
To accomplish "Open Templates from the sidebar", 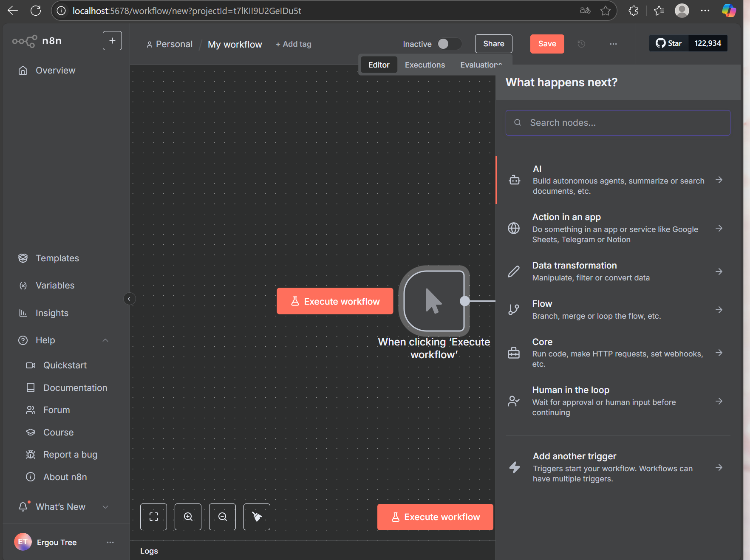I will click(x=57, y=258).
